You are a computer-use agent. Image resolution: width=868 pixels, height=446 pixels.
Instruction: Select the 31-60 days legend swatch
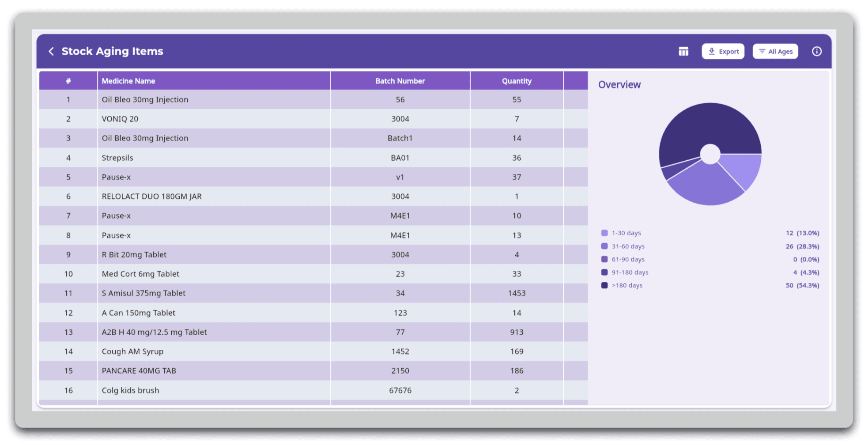(x=604, y=246)
